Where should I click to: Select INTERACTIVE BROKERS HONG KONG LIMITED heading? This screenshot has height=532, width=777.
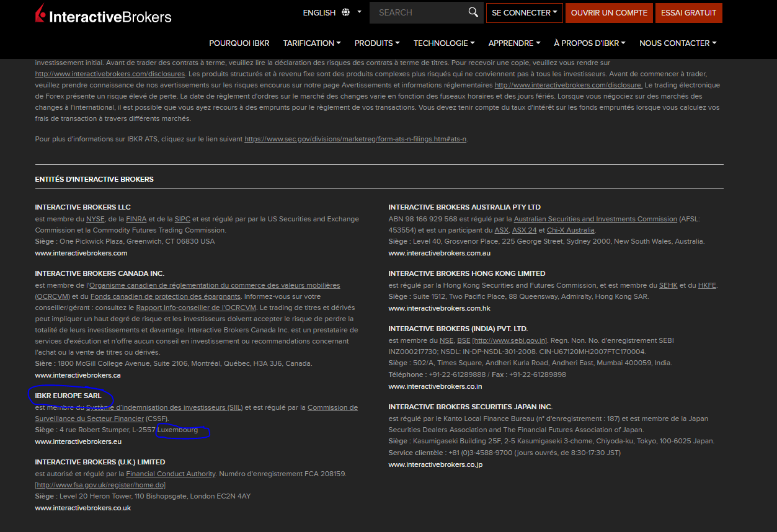[x=467, y=273]
